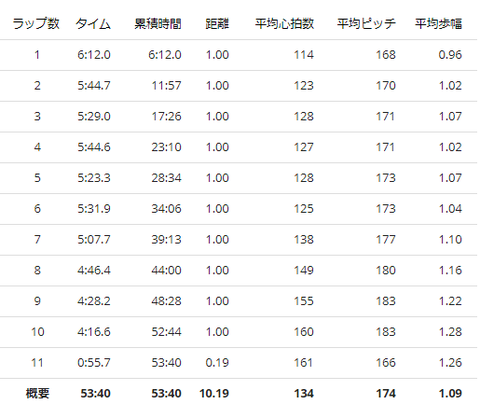This screenshot has width=480, height=418.
Task: Select lap time 5:23.3
Action: tap(94, 178)
